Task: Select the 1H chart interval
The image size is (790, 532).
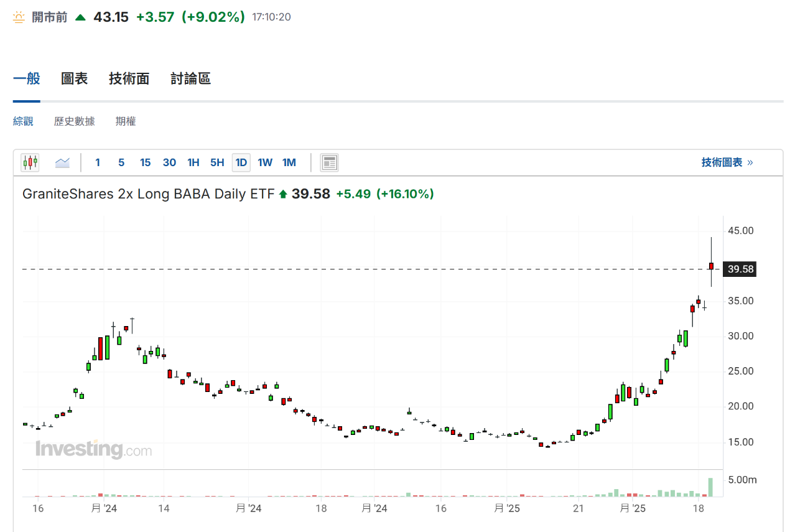Action: tap(193, 163)
